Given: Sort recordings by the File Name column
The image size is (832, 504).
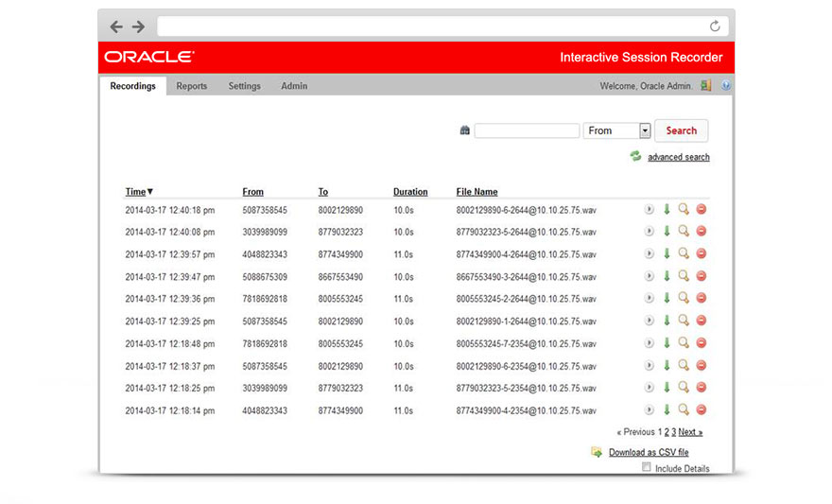Looking at the screenshot, I should pyautogui.click(x=477, y=192).
